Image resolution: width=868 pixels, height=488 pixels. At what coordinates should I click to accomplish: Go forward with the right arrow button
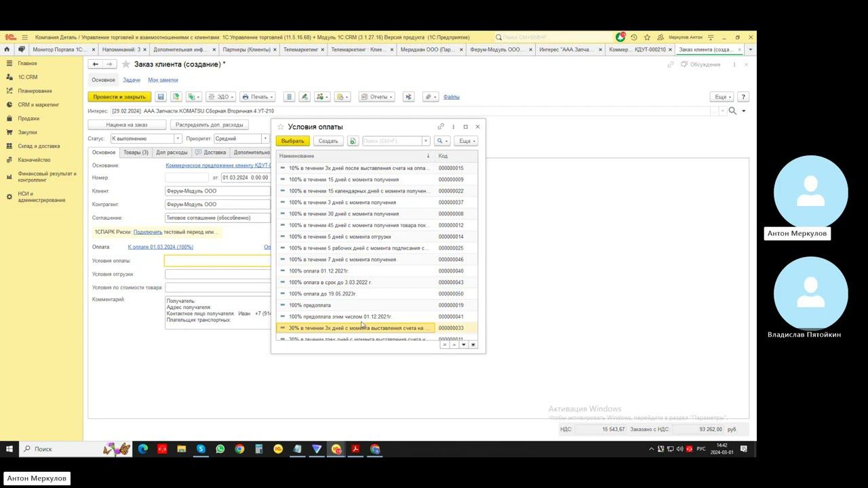tap(109, 64)
